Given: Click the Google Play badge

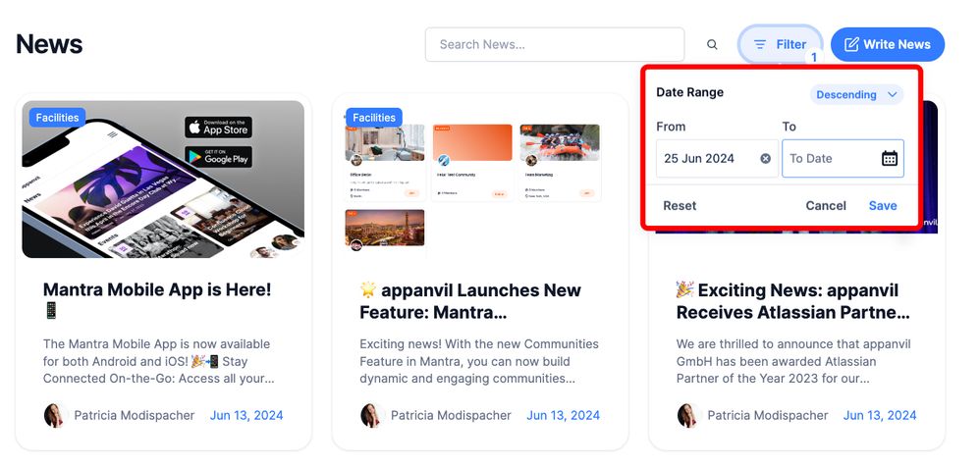Looking at the screenshot, I should click(x=219, y=156).
